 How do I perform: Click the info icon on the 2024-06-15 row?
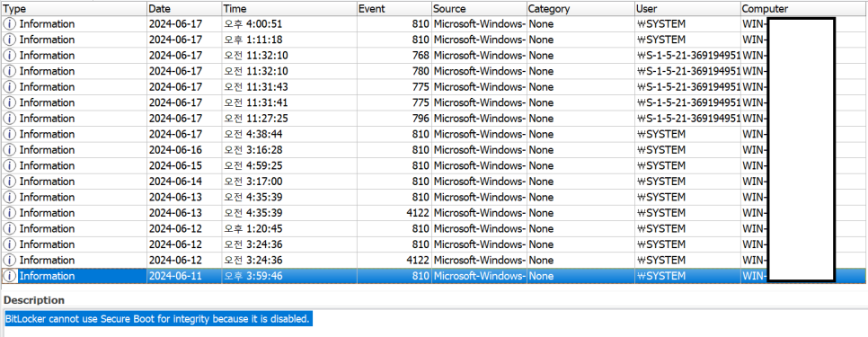pos(10,165)
